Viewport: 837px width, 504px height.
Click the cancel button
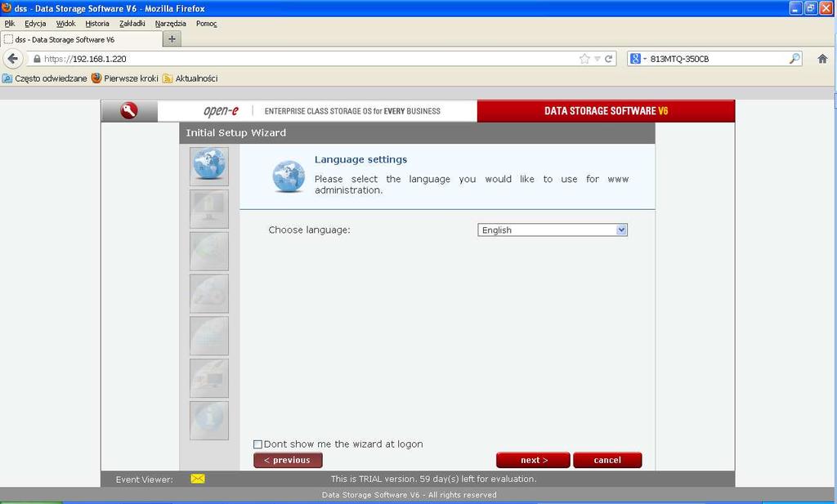(x=607, y=460)
